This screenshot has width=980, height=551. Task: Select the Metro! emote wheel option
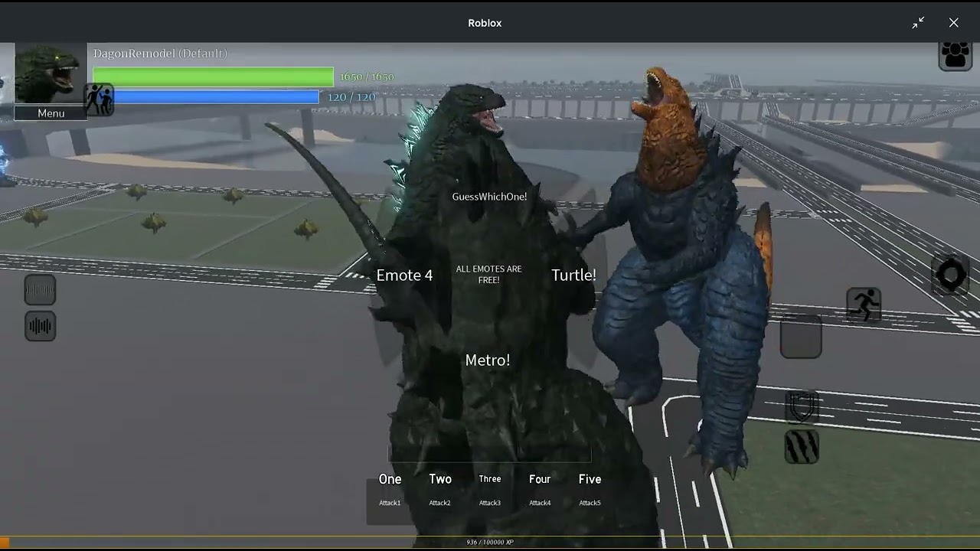click(x=488, y=360)
